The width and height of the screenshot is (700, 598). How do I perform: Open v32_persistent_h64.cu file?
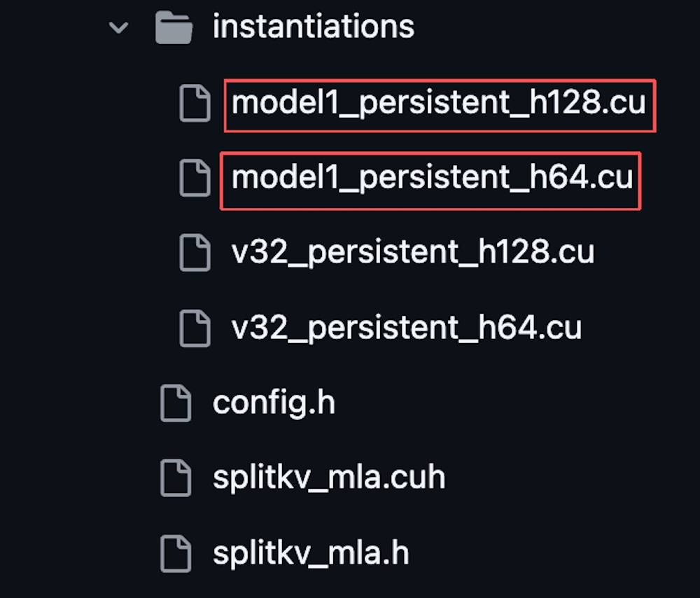coord(406,327)
